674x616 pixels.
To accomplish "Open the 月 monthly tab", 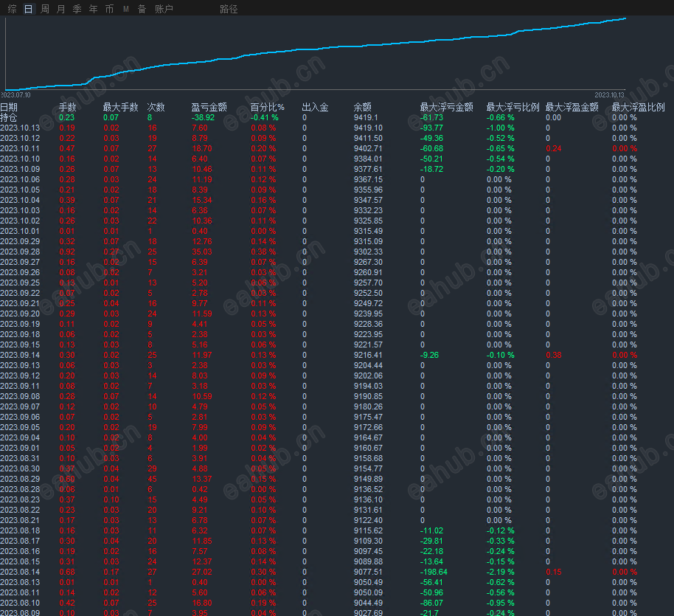I will (x=60, y=9).
